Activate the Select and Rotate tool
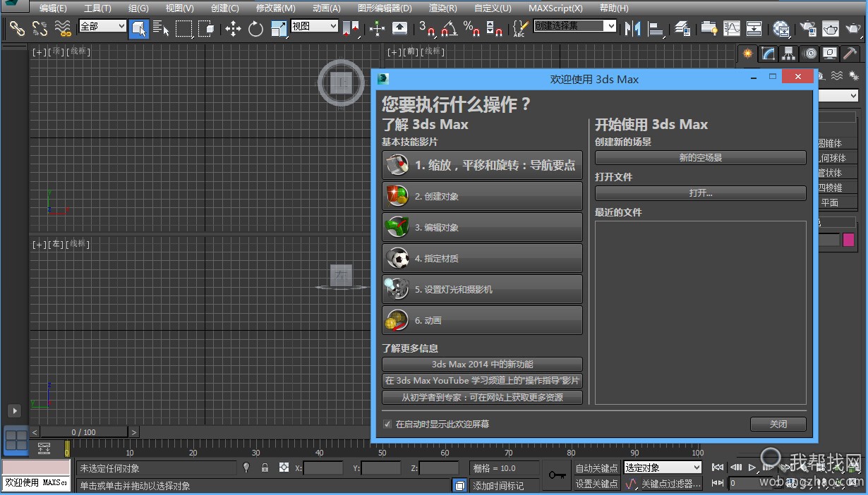Image resolution: width=868 pixels, height=495 pixels. pos(255,28)
